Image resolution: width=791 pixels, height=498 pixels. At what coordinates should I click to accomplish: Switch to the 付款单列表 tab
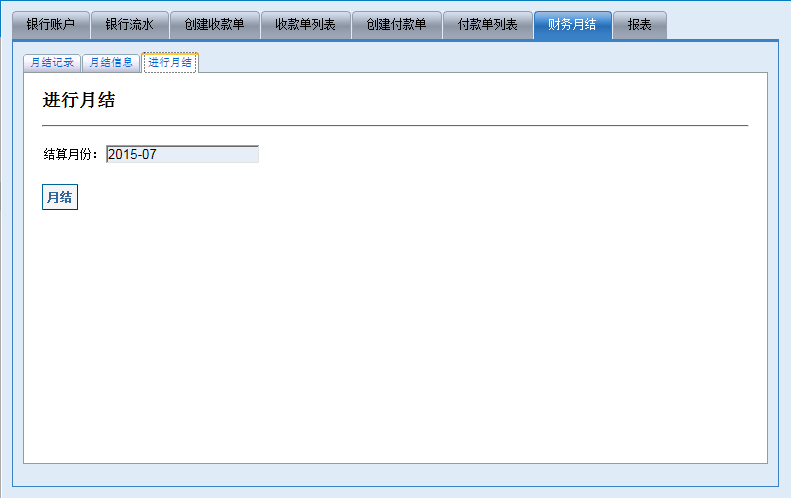point(487,25)
